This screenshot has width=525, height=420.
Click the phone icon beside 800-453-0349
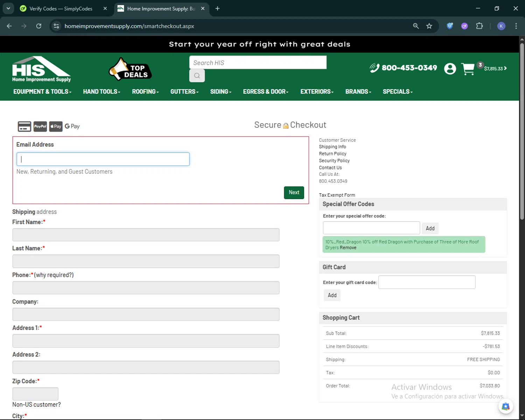point(374,68)
